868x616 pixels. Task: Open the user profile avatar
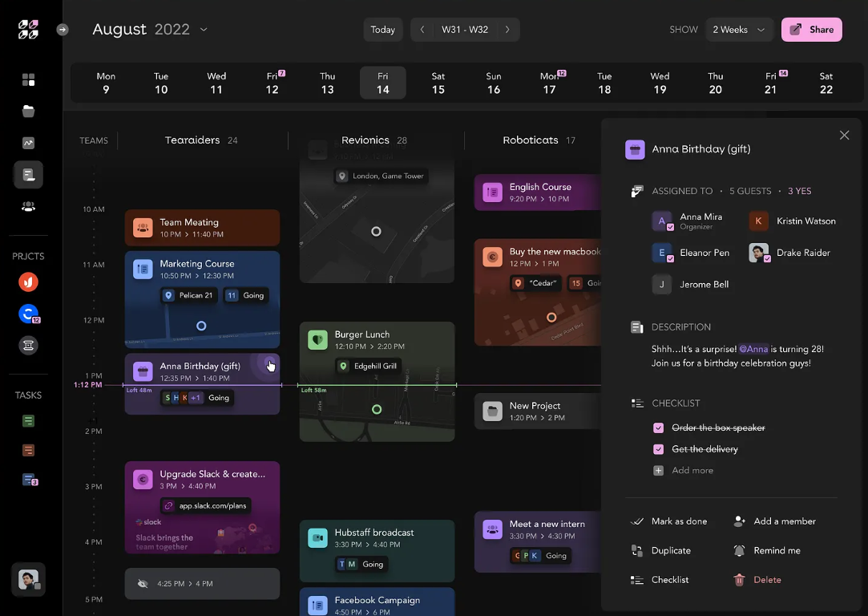click(28, 579)
